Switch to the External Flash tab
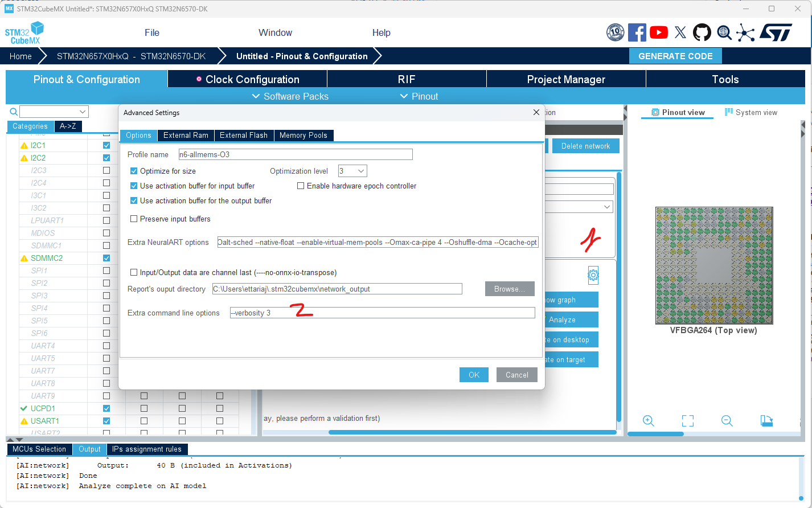 point(244,135)
